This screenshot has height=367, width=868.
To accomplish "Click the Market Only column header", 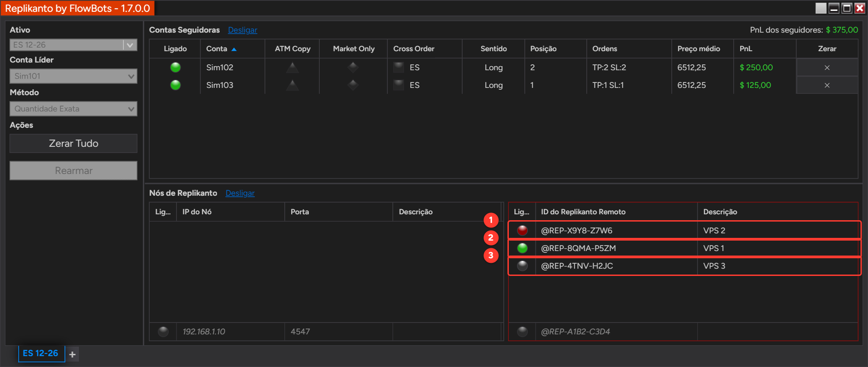I will 354,48.
